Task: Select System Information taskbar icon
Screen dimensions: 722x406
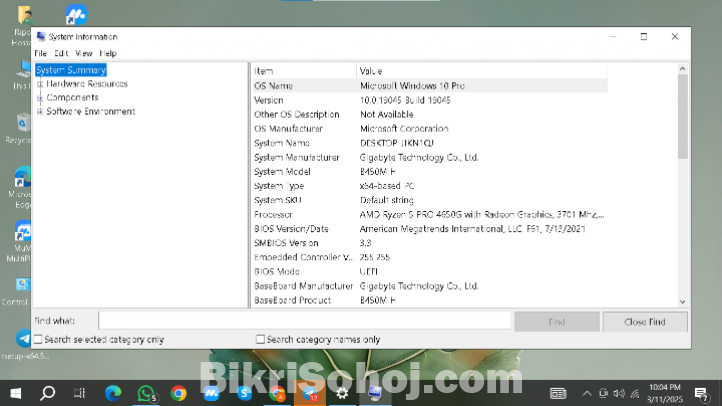Action: point(375,394)
